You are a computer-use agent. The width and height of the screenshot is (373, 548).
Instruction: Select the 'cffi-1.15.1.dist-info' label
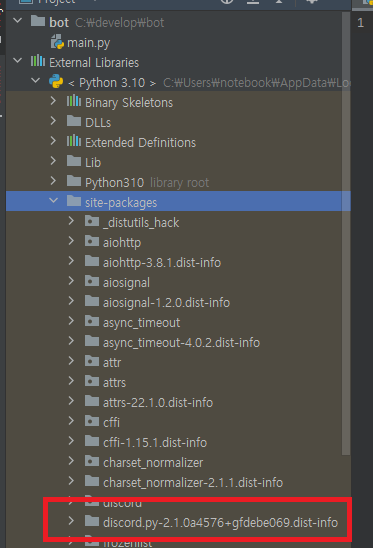(x=155, y=442)
